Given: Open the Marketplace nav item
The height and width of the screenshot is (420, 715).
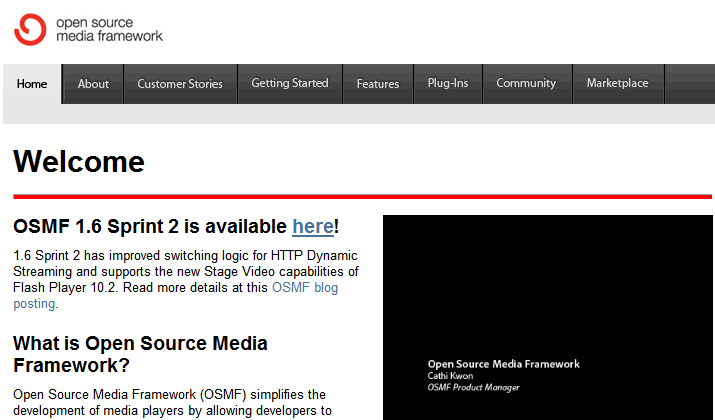Looking at the screenshot, I should [x=617, y=83].
